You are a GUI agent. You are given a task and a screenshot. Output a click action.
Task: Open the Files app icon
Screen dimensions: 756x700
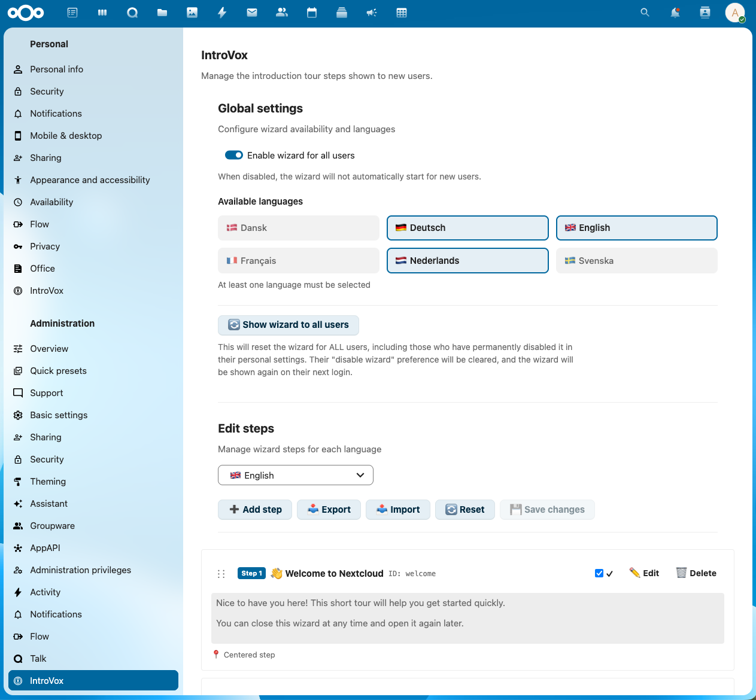tap(162, 12)
